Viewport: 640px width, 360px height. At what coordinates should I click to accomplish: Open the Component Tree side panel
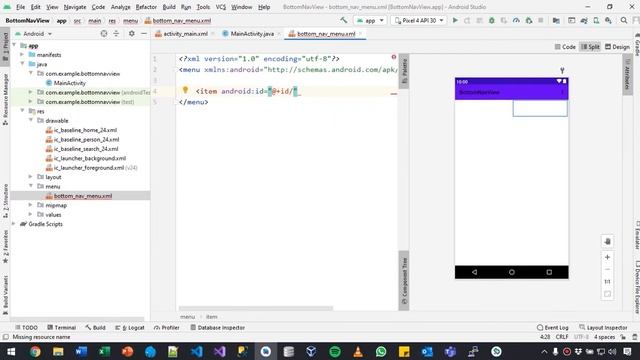(x=404, y=280)
